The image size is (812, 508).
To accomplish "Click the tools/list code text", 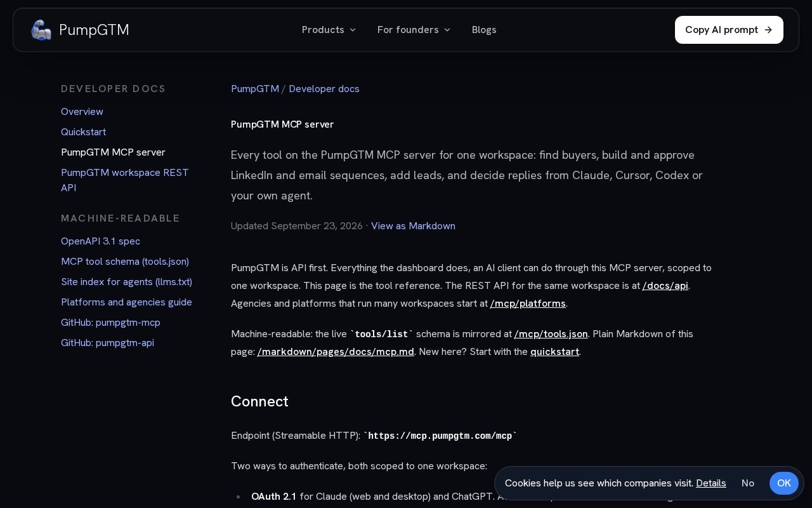I will [x=382, y=335].
